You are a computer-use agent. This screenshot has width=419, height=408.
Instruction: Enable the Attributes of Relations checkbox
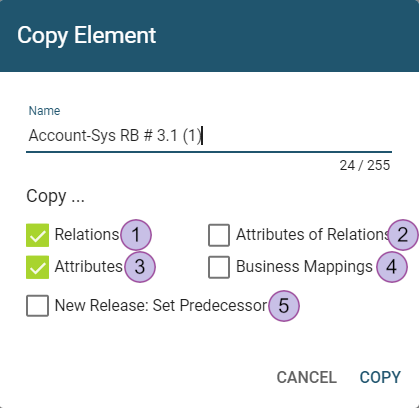219,235
